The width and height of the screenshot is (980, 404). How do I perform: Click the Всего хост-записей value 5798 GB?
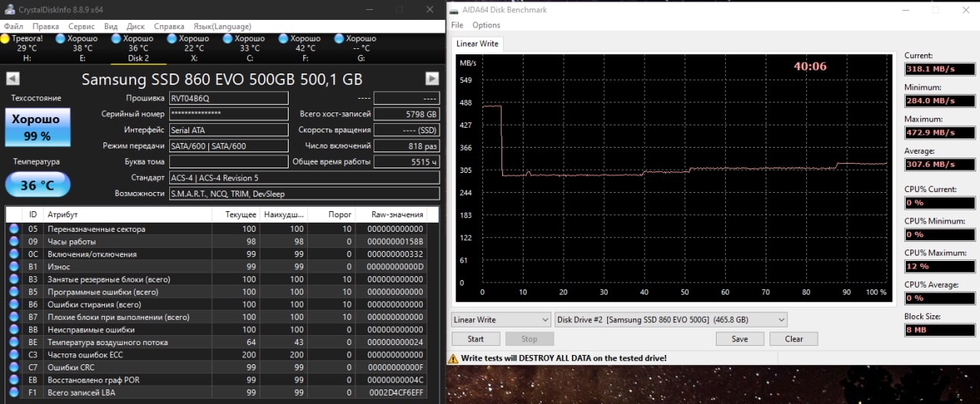[406, 114]
